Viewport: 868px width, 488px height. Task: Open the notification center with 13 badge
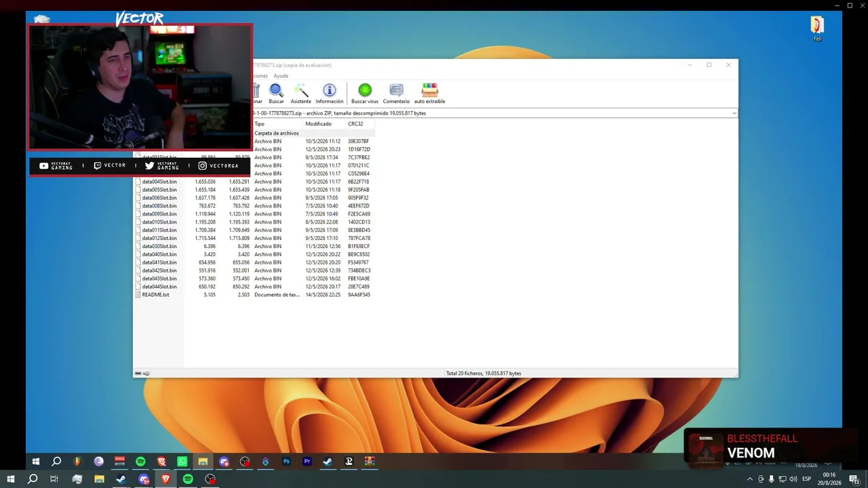(x=854, y=480)
